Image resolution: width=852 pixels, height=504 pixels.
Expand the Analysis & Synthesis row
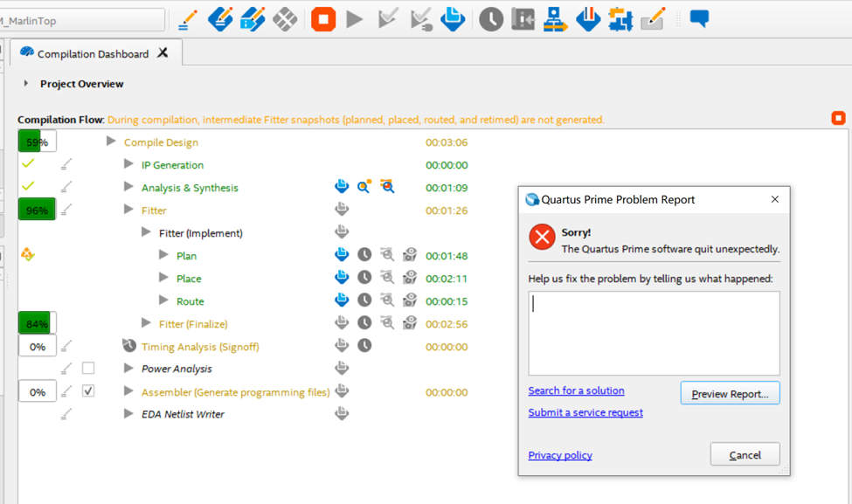pyautogui.click(x=128, y=187)
